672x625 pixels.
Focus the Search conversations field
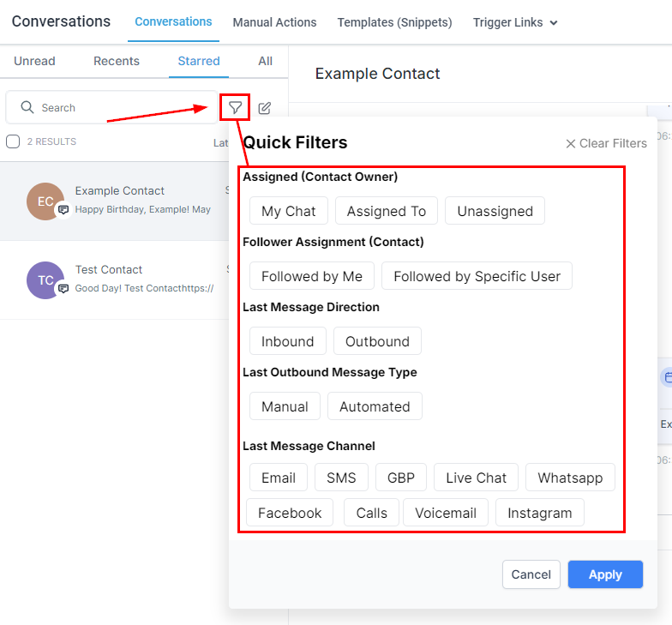pos(111,107)
